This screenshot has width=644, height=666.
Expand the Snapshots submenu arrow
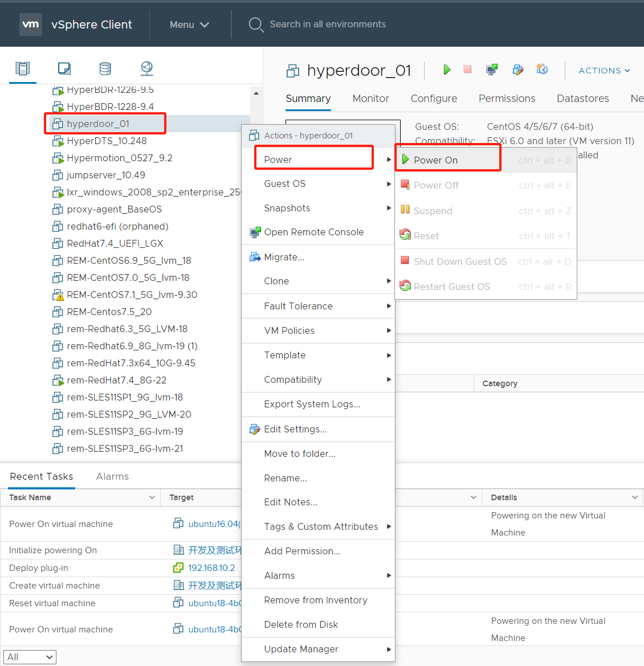389,208
